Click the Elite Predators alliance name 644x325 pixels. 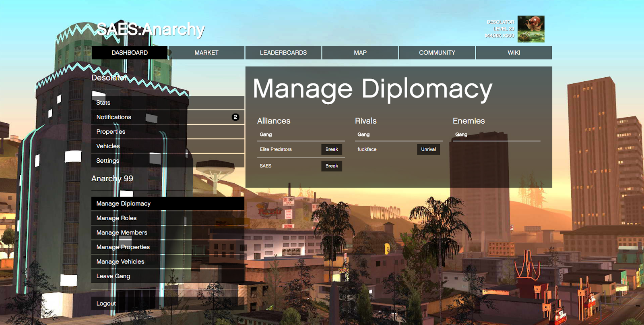(276, 149)
